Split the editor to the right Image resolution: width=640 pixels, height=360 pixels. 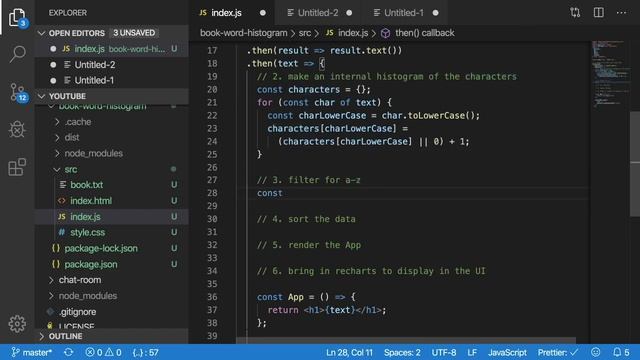coord(598,13)
